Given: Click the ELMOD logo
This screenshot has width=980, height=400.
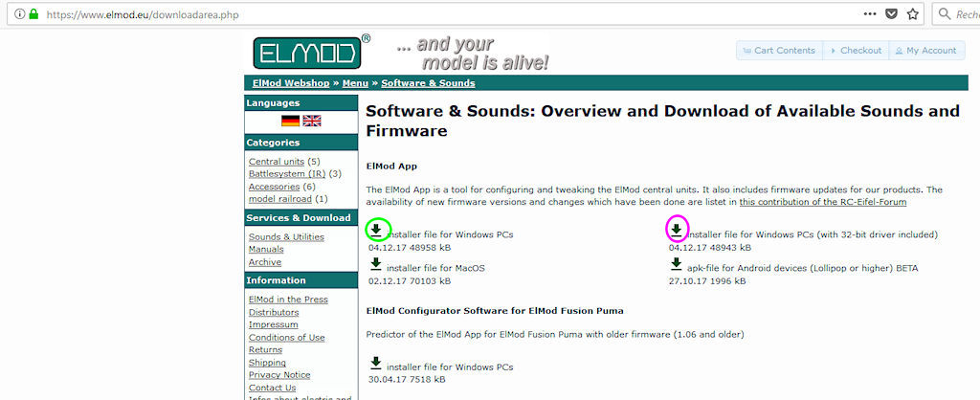Looking at the screenshot, I should pyautogui.click(x=307, y=54).
